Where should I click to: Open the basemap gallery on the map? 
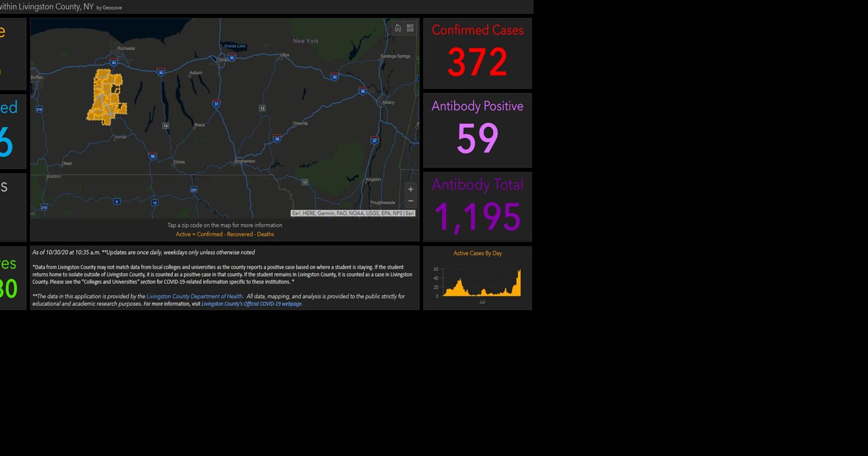click(410, 28)
